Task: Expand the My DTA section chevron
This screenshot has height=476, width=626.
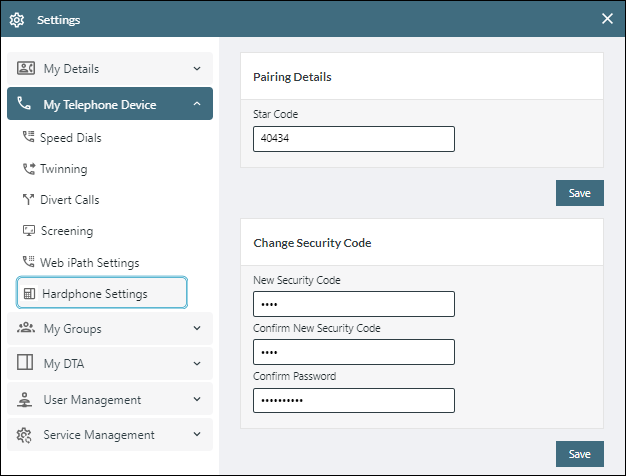Action: tap(197, 364)
